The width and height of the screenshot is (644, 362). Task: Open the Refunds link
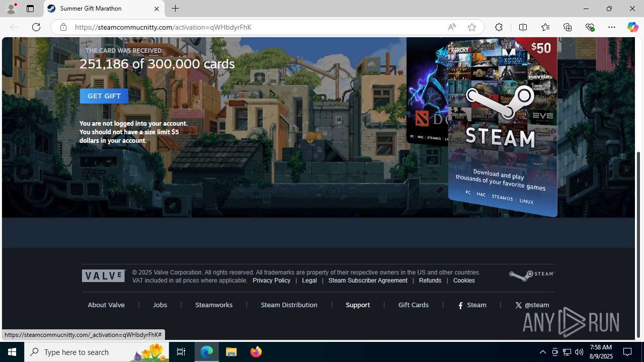coord(430,281)
